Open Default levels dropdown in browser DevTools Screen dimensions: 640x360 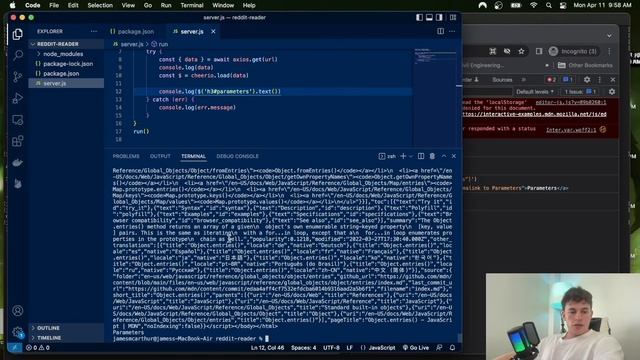[535, 92]
